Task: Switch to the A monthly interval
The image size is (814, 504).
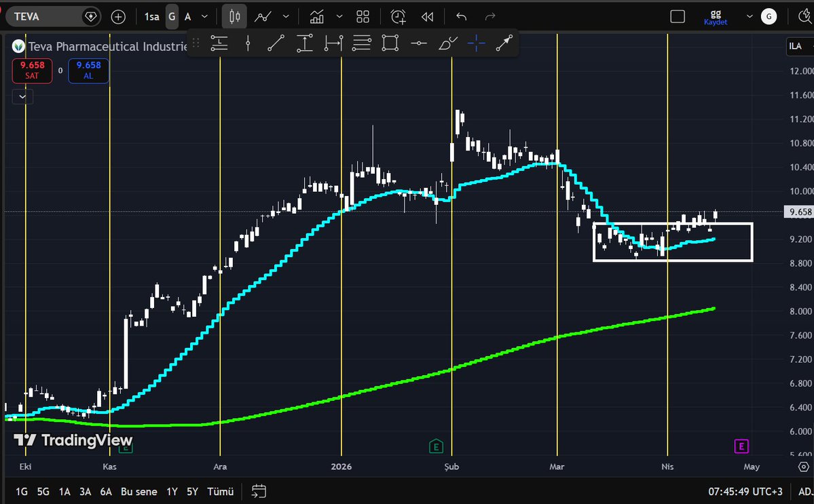Action: 188,16
